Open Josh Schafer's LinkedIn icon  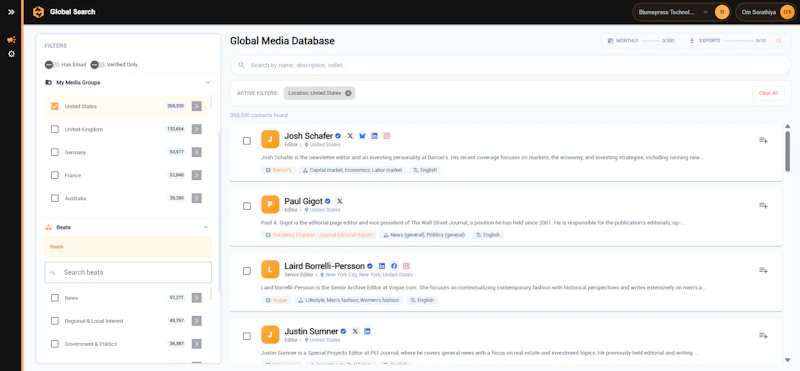374,136
